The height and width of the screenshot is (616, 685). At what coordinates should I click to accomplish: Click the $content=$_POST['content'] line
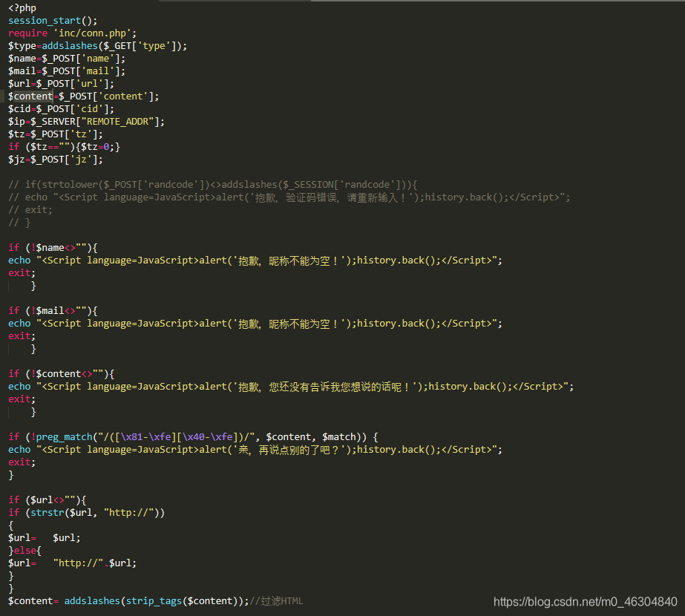coord(83,96)
